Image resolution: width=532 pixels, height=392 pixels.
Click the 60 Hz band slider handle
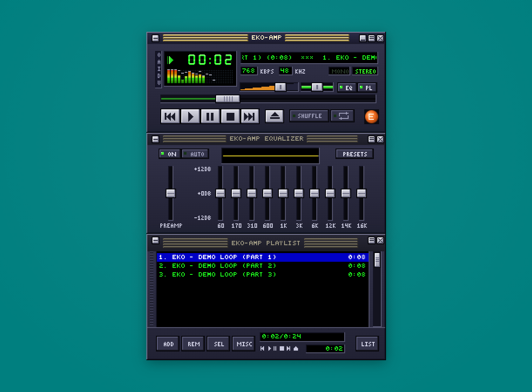(x=220, y=193)
